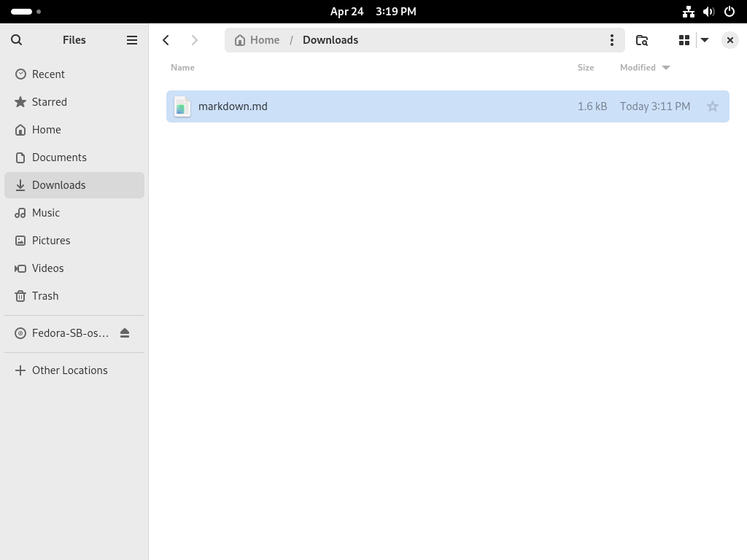Click the Today 3:11 PM modified time
This screenshot has width=747, height=560.
tap(655, 106)
